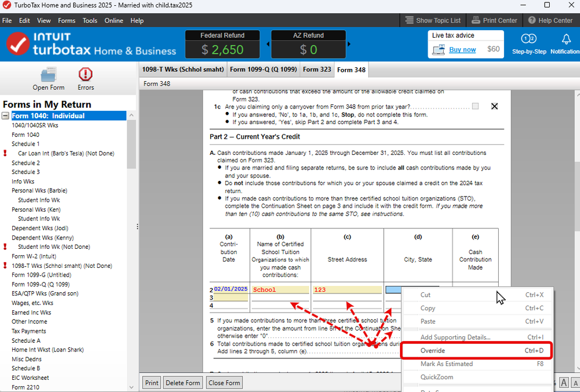The height and width of the screenshot is (392, 580).
Task: Click error mark beside Student Info Wk (Not Done)
Action: pyautogui.click(x=5, y=246)
